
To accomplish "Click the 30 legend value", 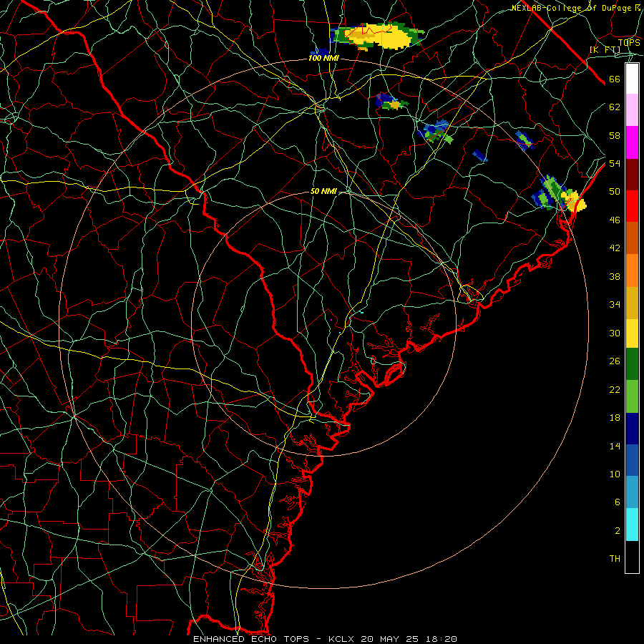I will 615,333.
